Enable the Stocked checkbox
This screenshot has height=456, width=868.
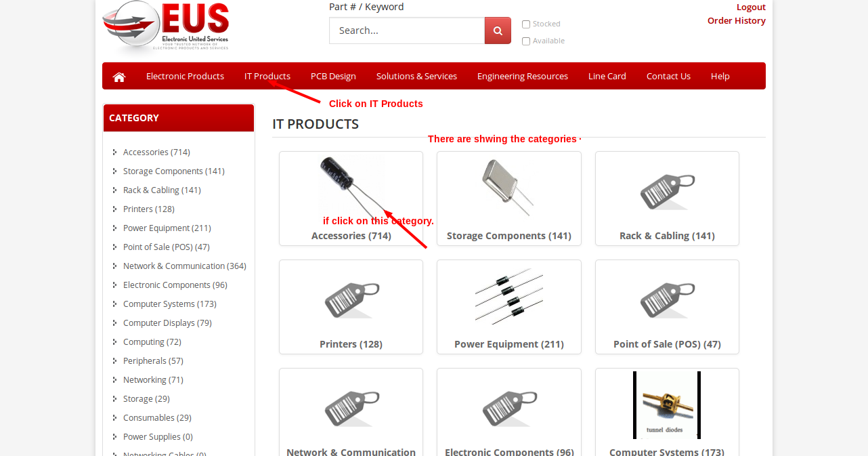tap(526, 24)
